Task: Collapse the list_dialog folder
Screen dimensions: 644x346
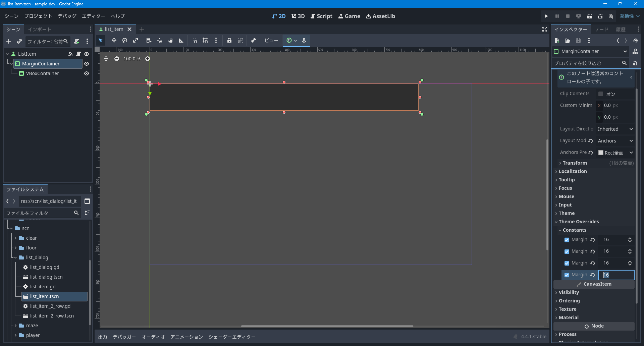Action: tap(15, 257)
